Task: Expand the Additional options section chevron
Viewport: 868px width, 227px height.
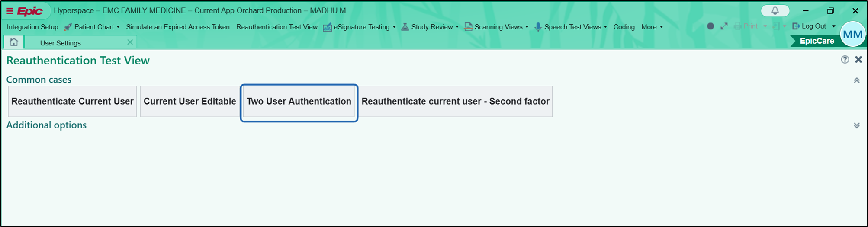Action: pos(856,125)
